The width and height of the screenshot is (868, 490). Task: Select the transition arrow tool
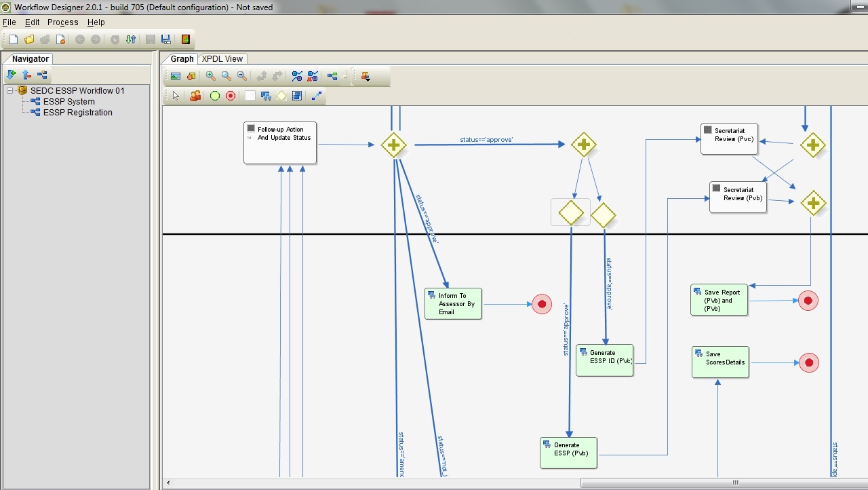coord(316,96)
